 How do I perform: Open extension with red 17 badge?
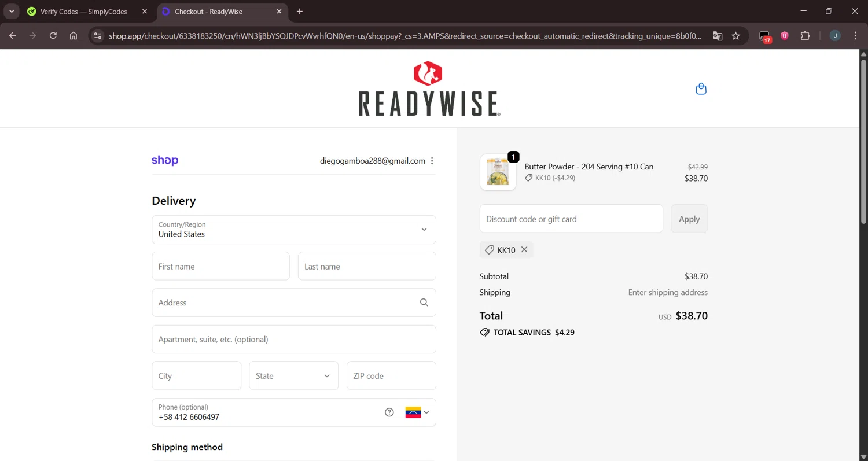765,36
